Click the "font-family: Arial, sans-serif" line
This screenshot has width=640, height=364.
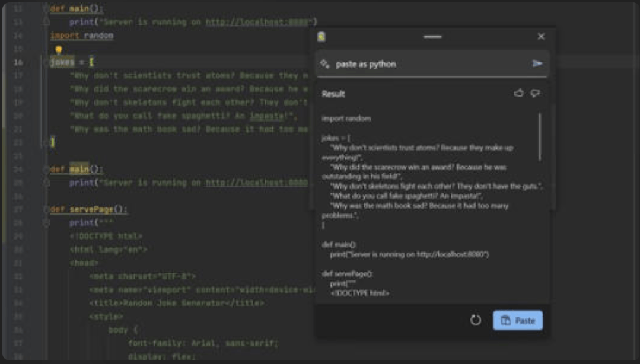(x=203, y=343)
